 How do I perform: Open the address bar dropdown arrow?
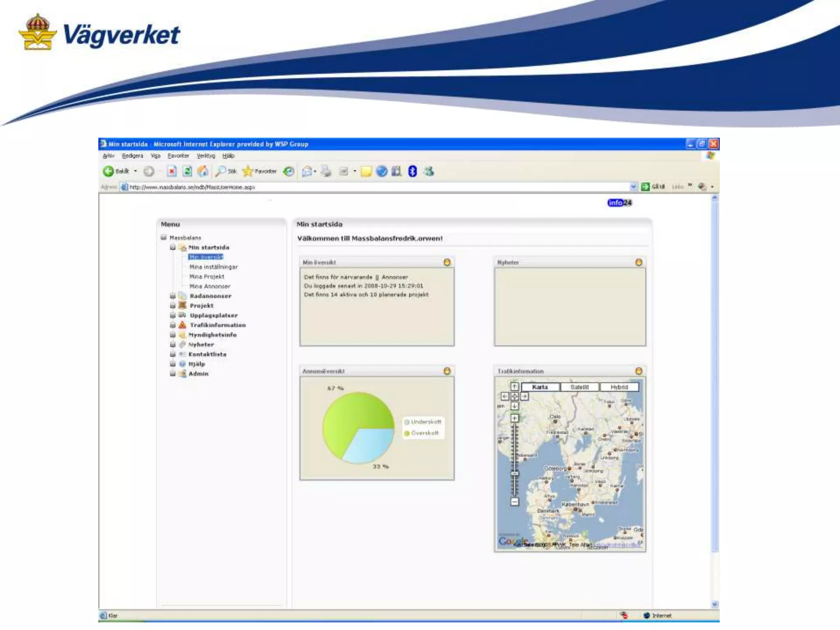point(633,187)
